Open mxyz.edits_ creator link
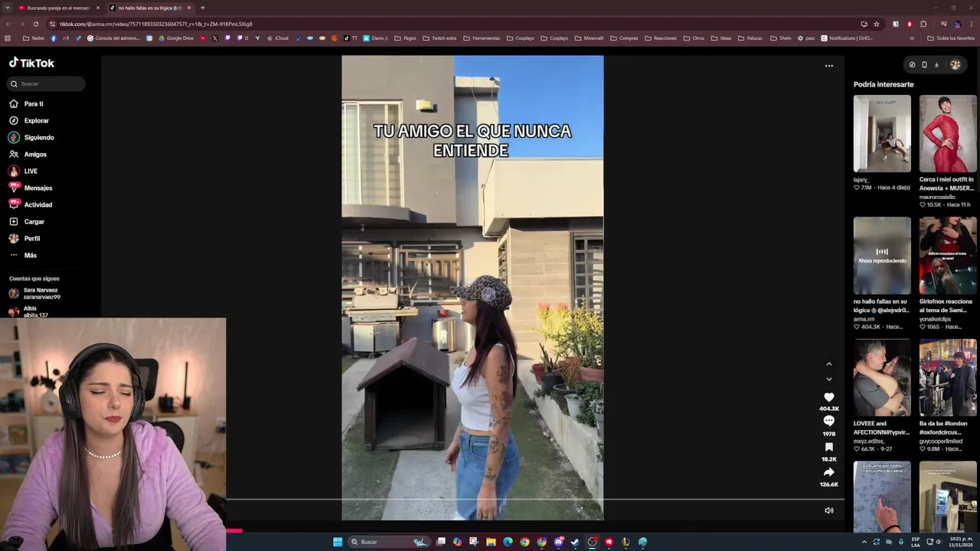Image resolution: width=980 pixels, height=551 pixels. [869, 441]
